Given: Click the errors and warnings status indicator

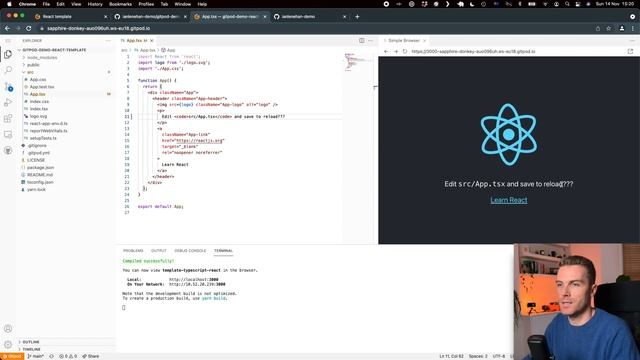Looking at the screenshot, I should tap(68, 356).
